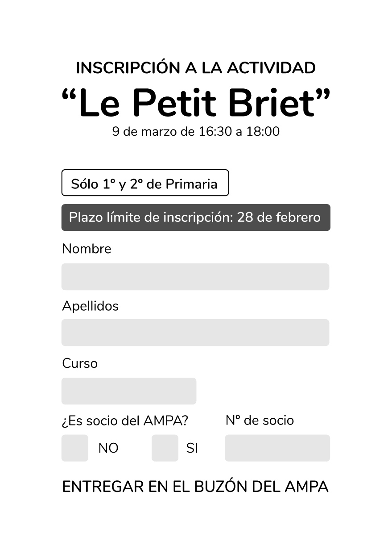Click the Nombre input field
The height and width of the screenshot is (554, 392).
[x=195, y=277]
